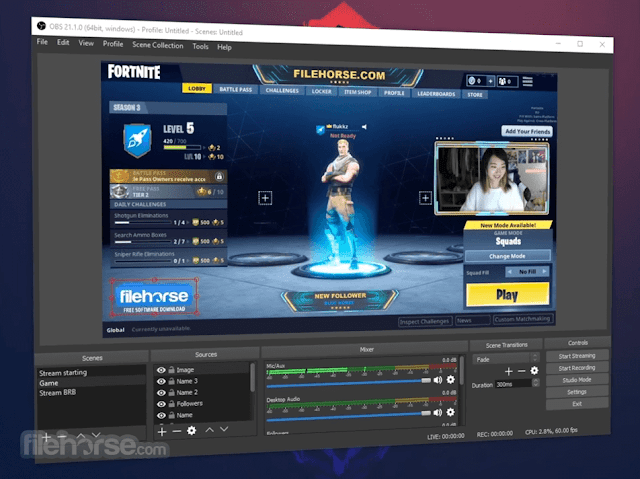Open source properties gear in Sources panel
The height and width of the screenshot is (479, 640).
(191, 430)
